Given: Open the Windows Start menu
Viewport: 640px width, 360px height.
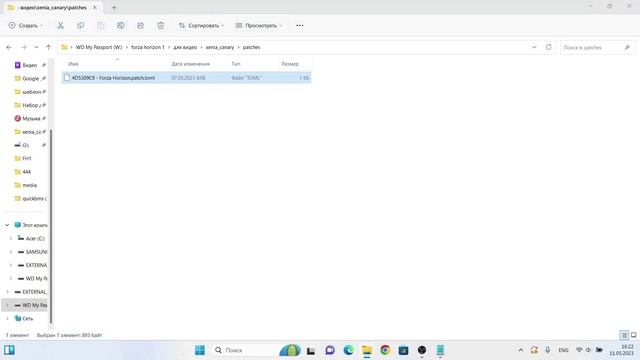Looking at the screenshot, I should (x=200, y=350).
